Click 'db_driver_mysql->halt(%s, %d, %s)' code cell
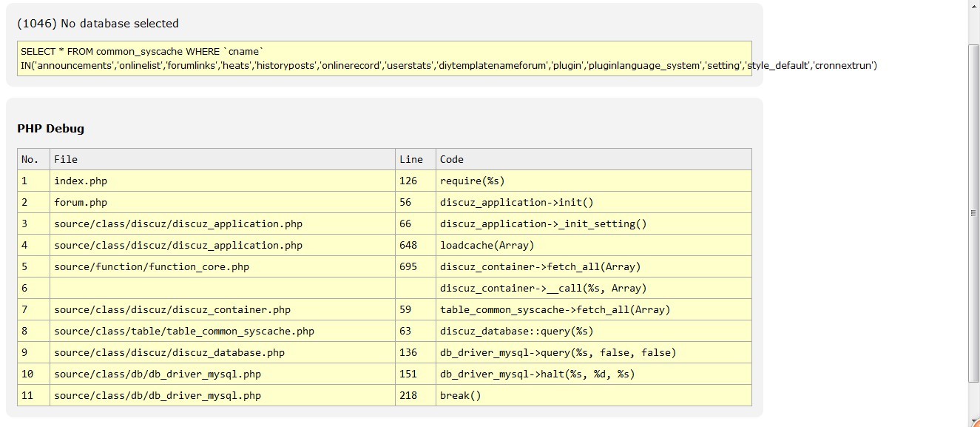The image size is (980, 427). (x=594, y=374)
